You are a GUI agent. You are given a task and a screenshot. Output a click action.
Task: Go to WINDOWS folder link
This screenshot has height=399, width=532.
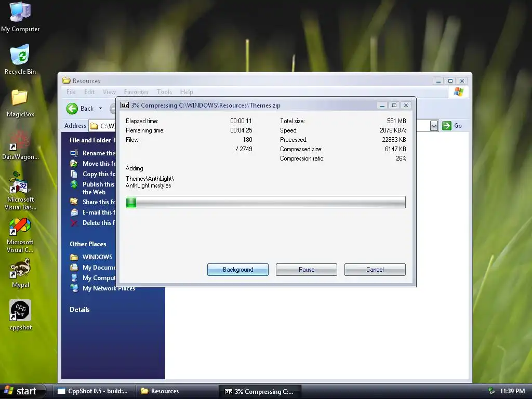coord(97,257)
